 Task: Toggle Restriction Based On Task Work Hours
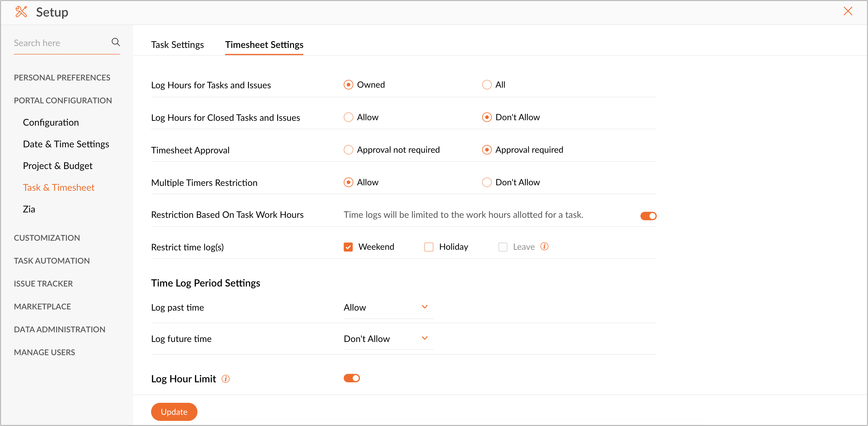point(648,216)
